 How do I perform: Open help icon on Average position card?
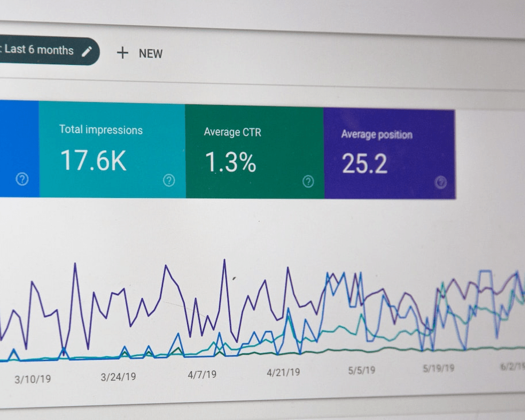441,182
